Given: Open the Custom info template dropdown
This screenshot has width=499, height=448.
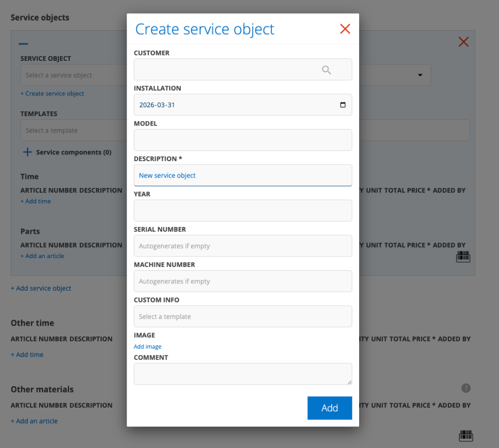Looking at the screenshot, I should click(x=243, y=317).
